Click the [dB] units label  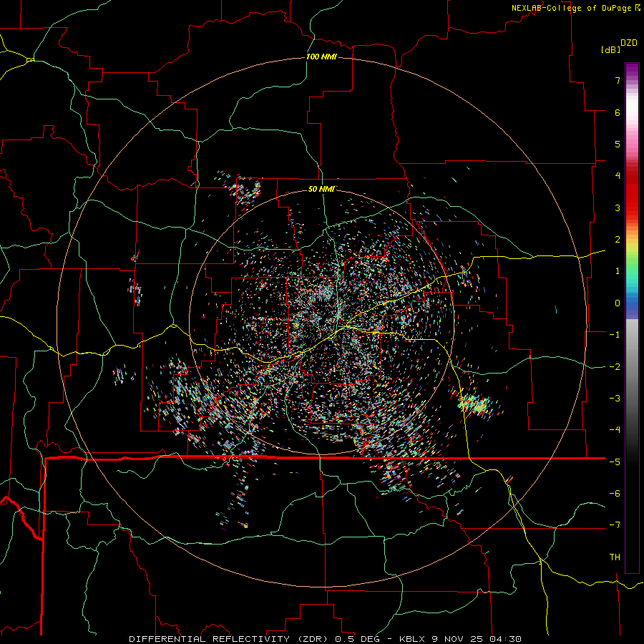[x=610, y=49]
